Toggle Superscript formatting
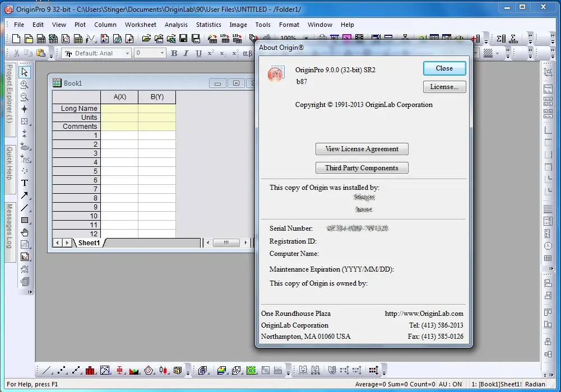This screenshot has height=392, width=561. click(211, 53)
